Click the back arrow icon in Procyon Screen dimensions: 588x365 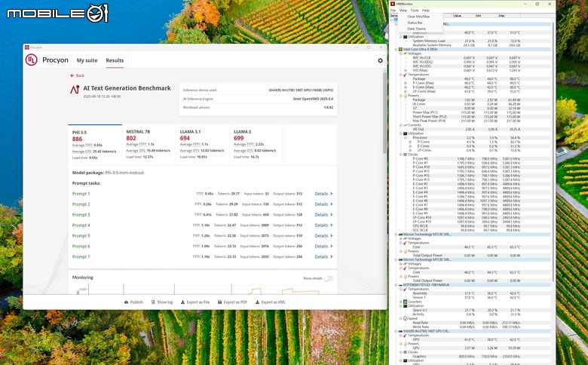click(72, 75)
